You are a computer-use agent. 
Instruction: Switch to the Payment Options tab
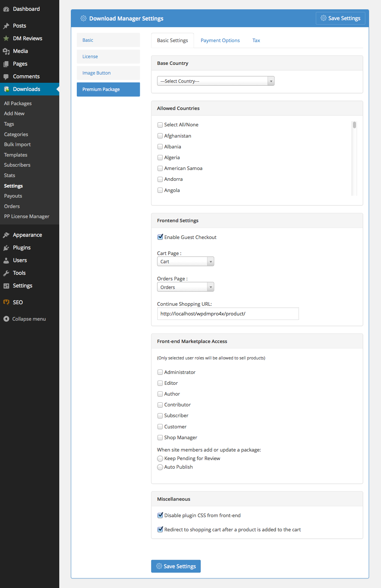point(220,40)
